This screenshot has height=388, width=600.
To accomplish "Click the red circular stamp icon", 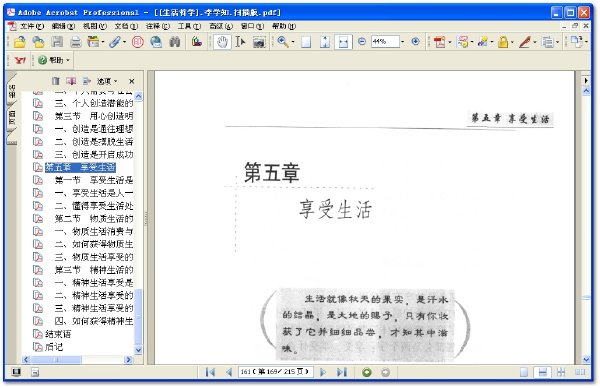I will pyautogui.click(x=138, y=42).
